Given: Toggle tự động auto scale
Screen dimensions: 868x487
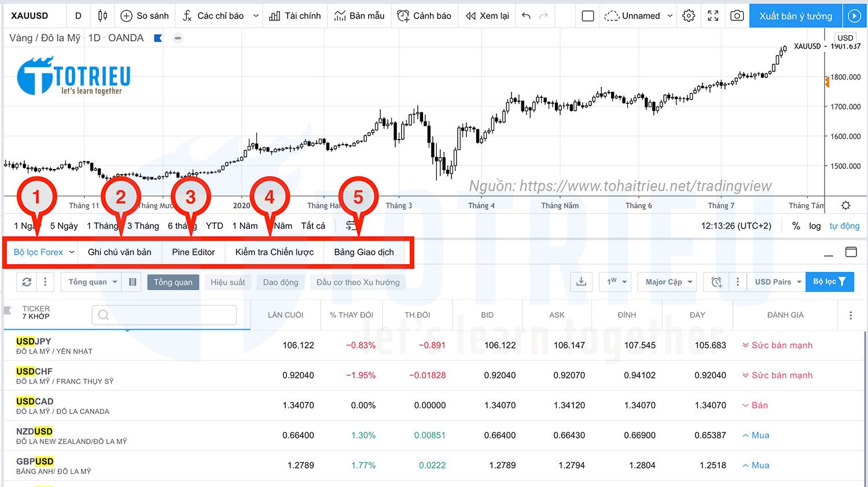Looking at the screenshot, I should pyautogui.click(x=844, y=226).
